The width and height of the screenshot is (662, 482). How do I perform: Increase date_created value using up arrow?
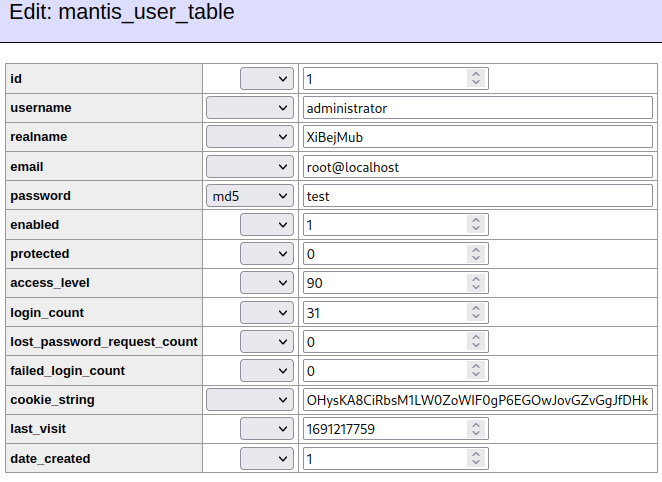point(476,454)
